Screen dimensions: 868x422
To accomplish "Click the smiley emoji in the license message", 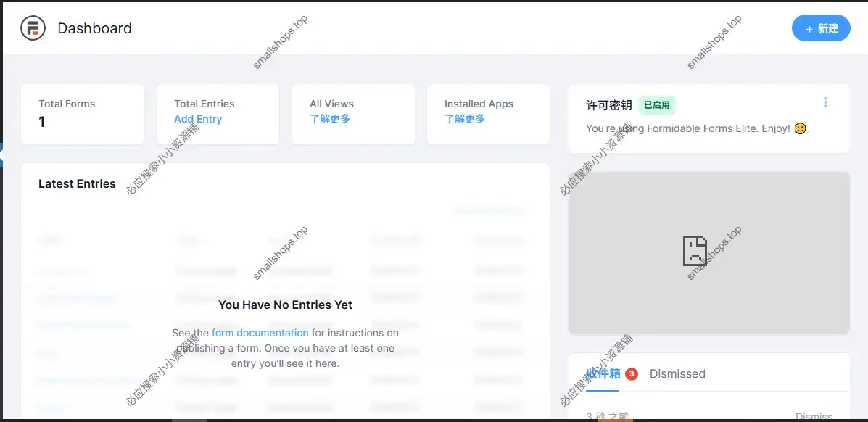I will click(x=800, y=128).
